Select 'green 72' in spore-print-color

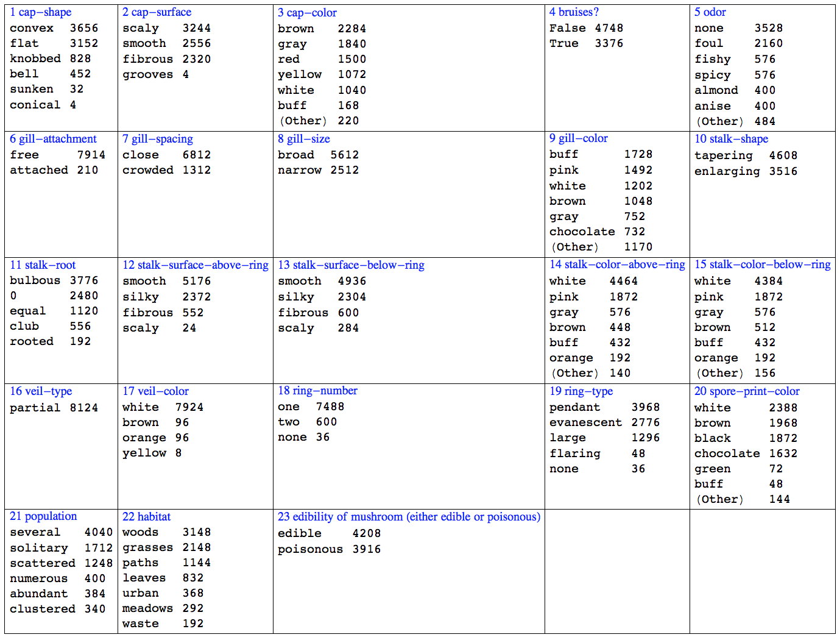point(738,469)
